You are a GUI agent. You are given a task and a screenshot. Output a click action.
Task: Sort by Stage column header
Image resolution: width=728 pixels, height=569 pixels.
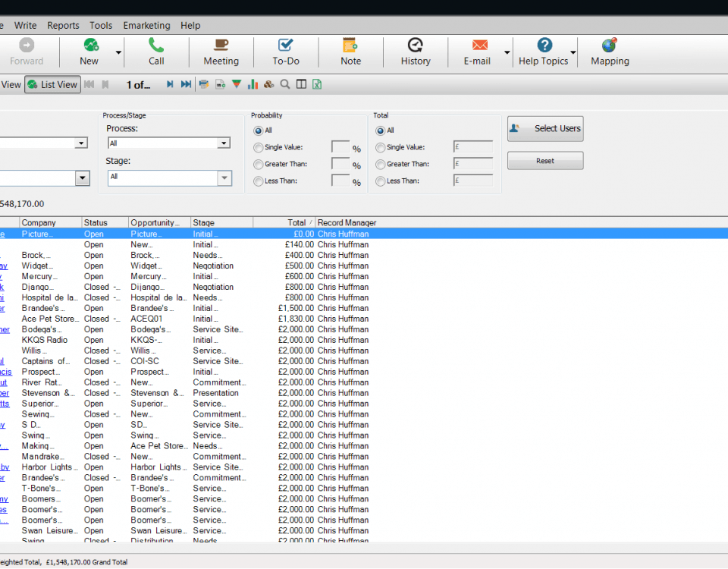[x=222, y=222]
